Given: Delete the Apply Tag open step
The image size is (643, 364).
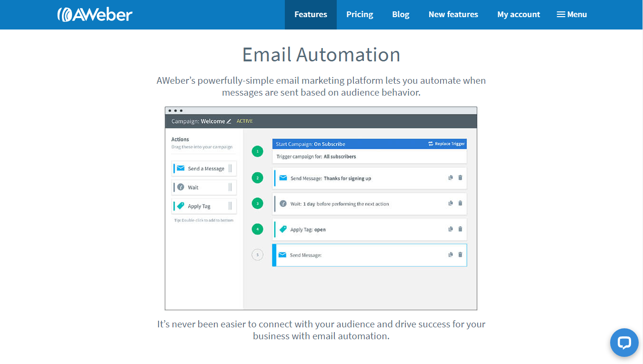Looking at the screenshot, I should [x=460, y=229].
